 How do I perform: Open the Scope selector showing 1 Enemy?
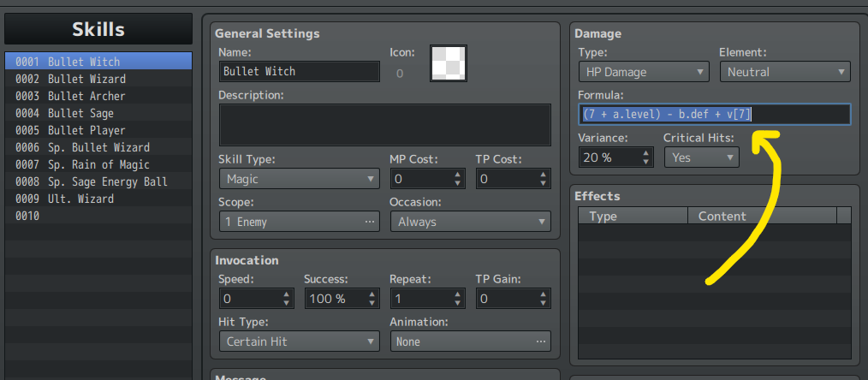tap(300, 222)
